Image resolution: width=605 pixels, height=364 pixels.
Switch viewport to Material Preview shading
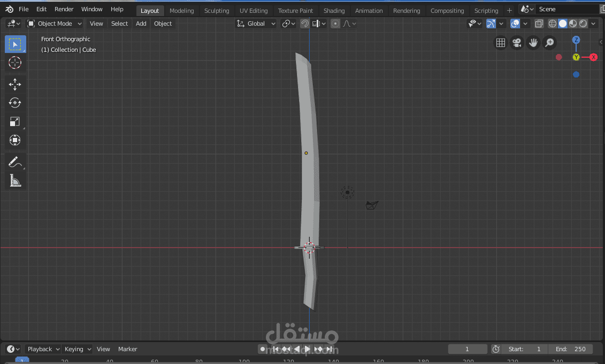[x=572, y=24]
